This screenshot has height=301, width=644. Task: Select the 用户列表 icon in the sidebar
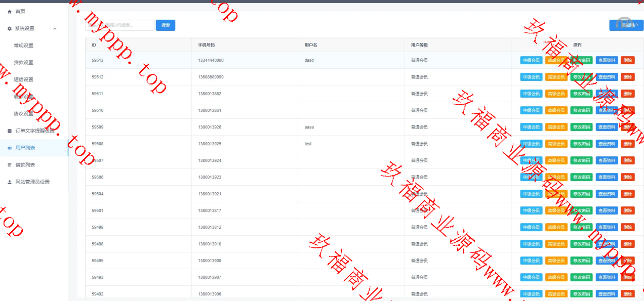click(9, 148)
